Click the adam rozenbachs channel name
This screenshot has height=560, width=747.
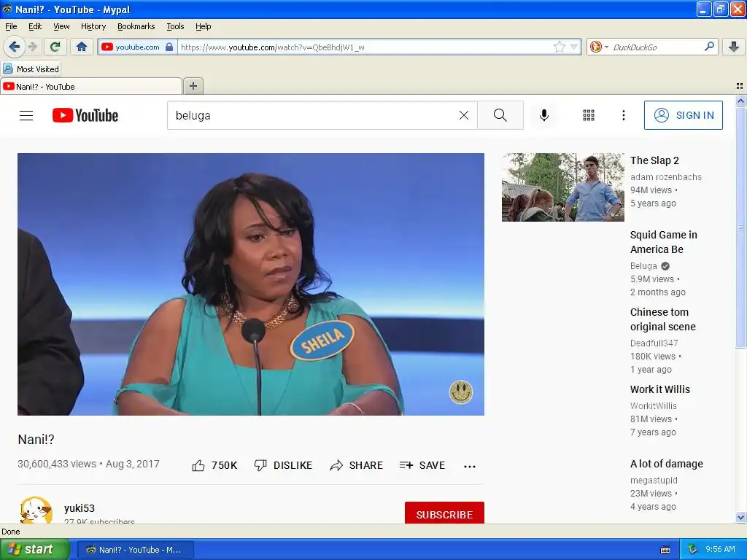(x=666, y=176)
